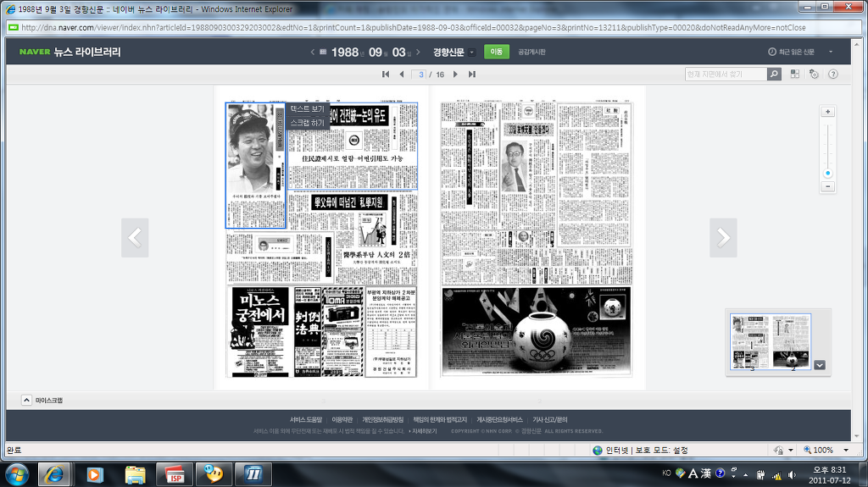Select 텍스트 보기 in the article popup

(x=307, y=109)
